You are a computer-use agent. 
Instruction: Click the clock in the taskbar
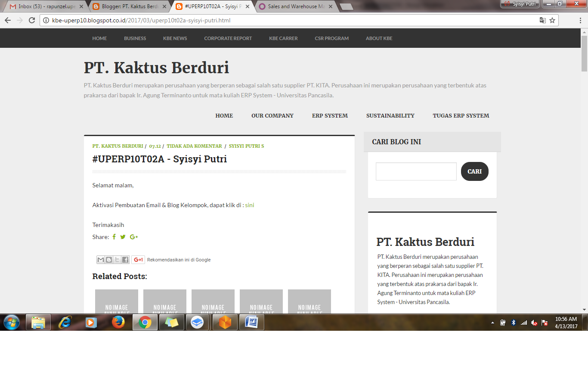click(566, 323)
